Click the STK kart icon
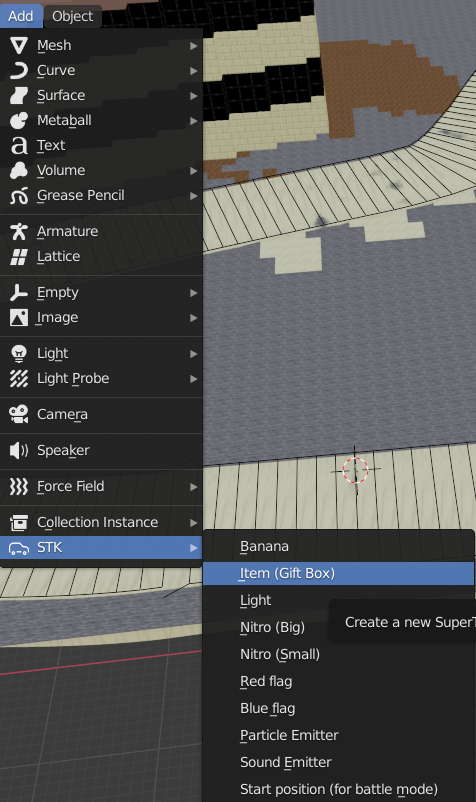This screenshot has width=476, height=802. coord(19,548)
